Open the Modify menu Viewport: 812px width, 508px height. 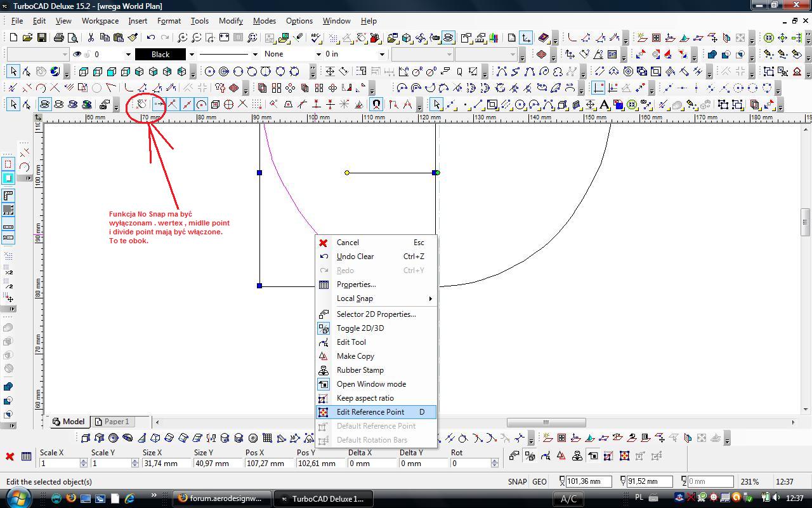(231, 21)
